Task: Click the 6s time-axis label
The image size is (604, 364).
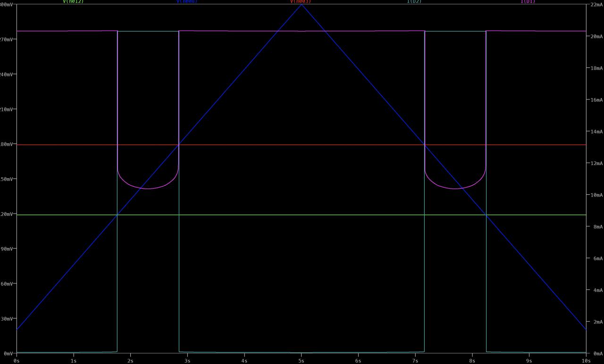Action: click(x=358, y=361)
